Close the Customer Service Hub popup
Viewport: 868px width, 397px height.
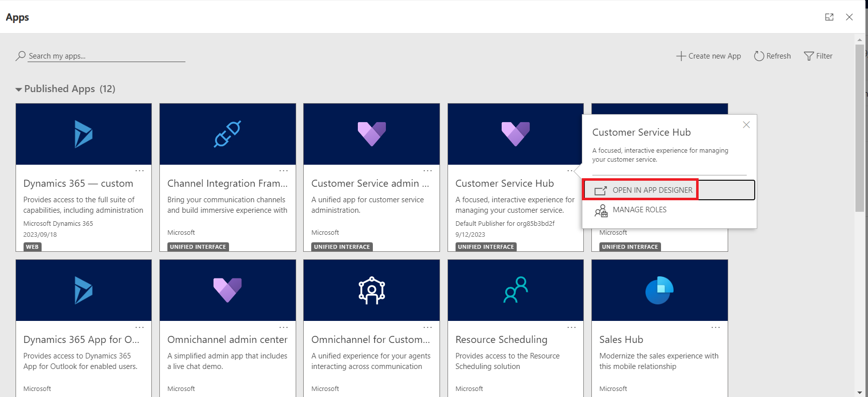pos(746,125)
